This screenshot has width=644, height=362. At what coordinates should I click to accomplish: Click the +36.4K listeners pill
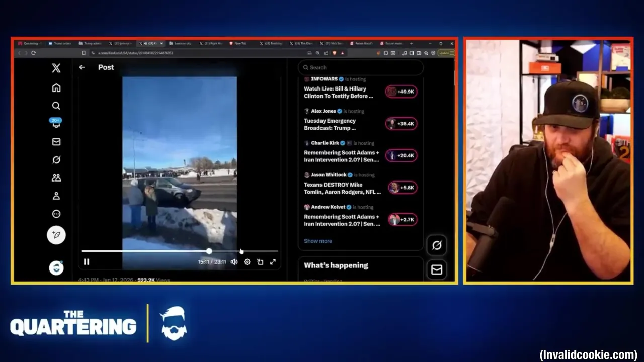click(x=401, y=124)
